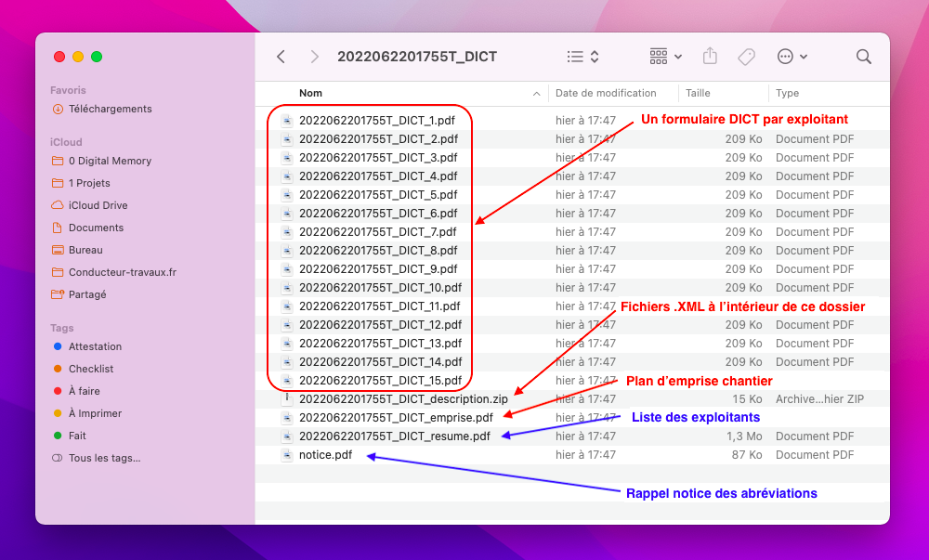929x560 pixels.
Task: Sort by Date de modification column
Action: (606, 93)
